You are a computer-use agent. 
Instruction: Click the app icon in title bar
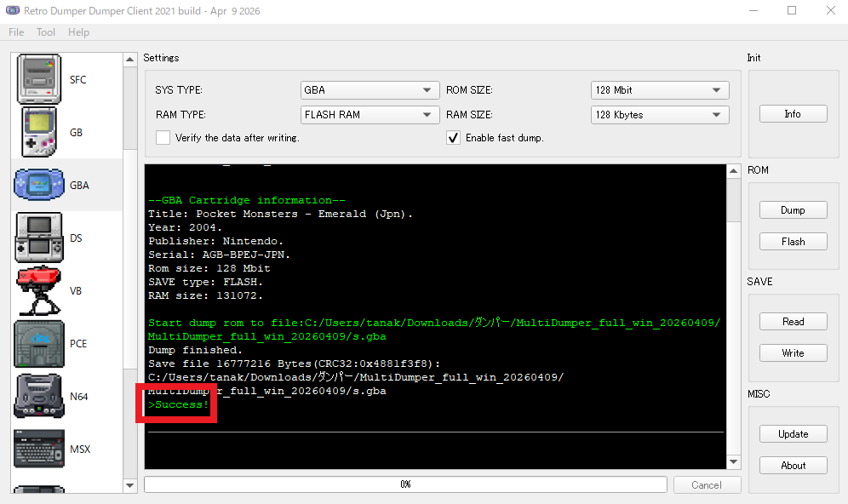coord(13,10)
